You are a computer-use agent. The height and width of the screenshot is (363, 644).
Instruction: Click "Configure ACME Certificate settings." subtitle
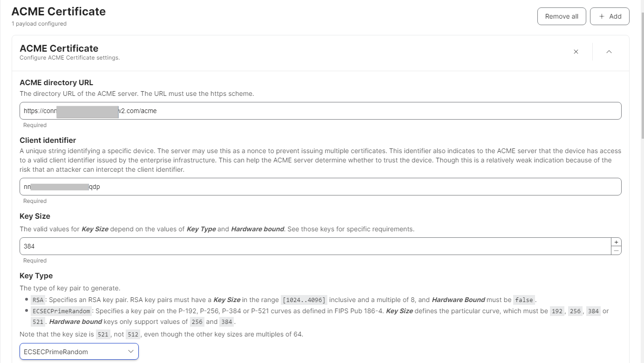(x=70, y=58)
